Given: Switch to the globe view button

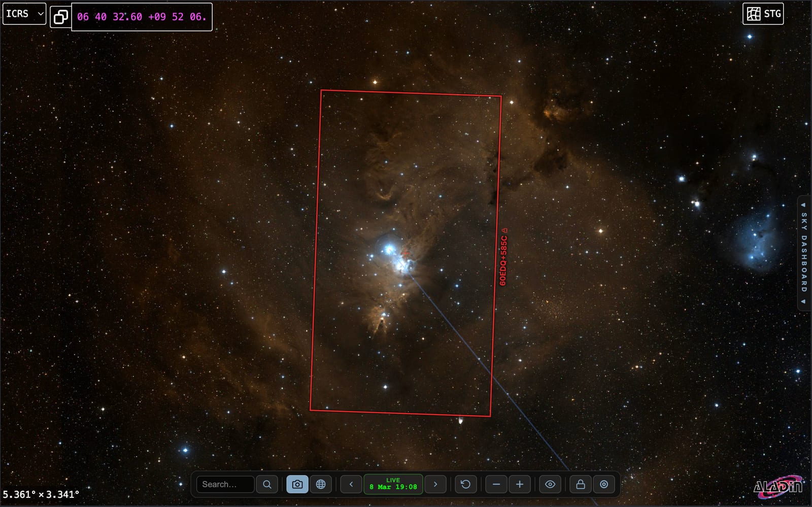Looking at the screenshot, I should pyautogui.click(x=321, y=484).
